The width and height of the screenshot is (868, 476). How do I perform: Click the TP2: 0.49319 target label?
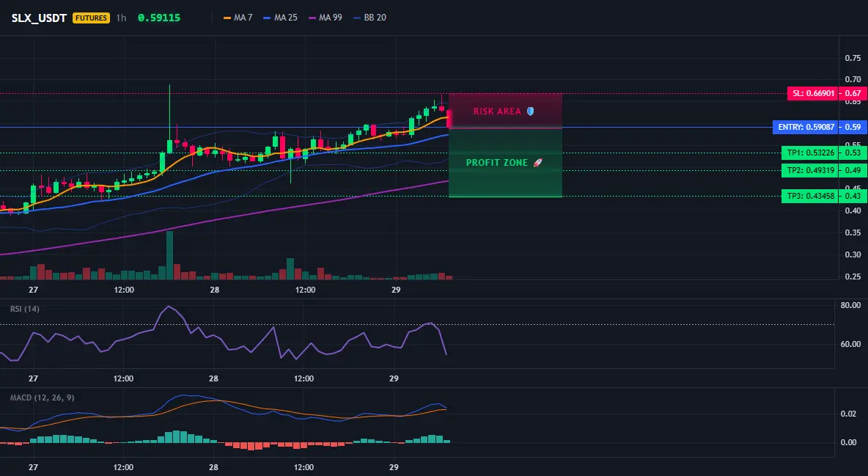(810, 170)
